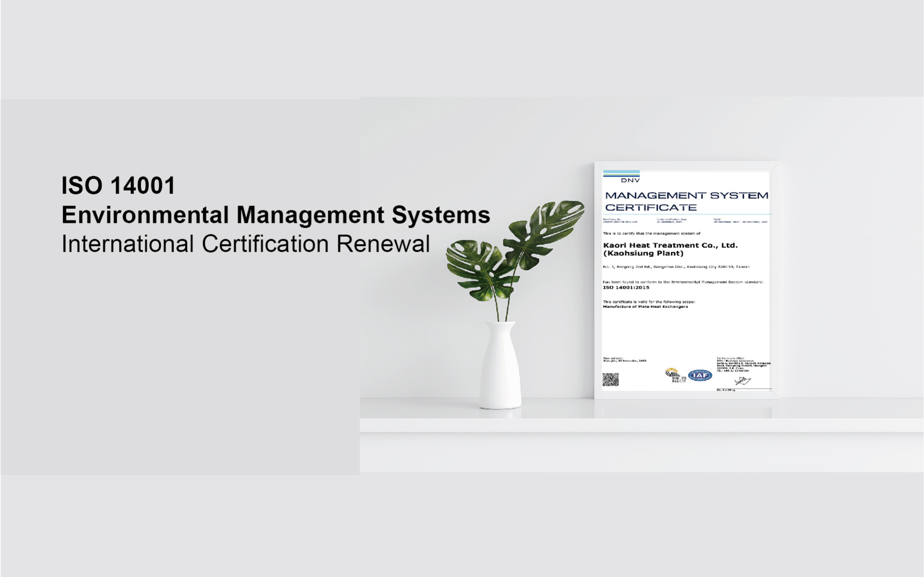This screenshot has width=924, height=577.
Task: Click 'MANAGEMENT SYSTEM CERTIFICATE' title
Action: (x=686, y=201)
